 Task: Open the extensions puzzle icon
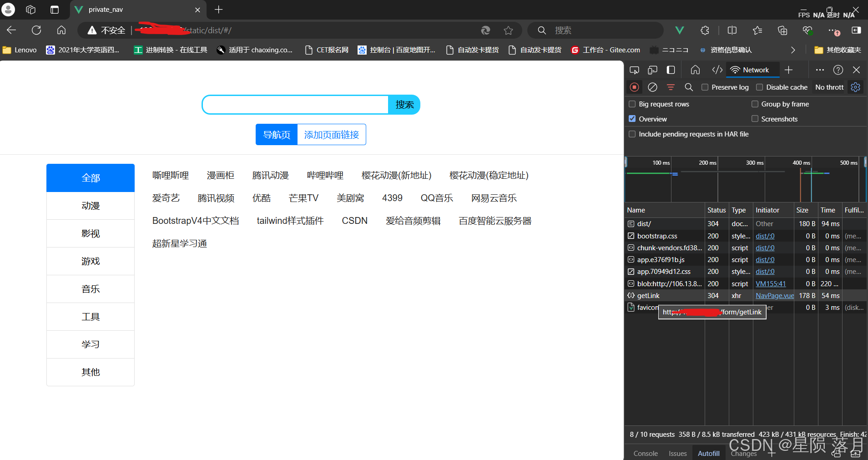[705, 30]
